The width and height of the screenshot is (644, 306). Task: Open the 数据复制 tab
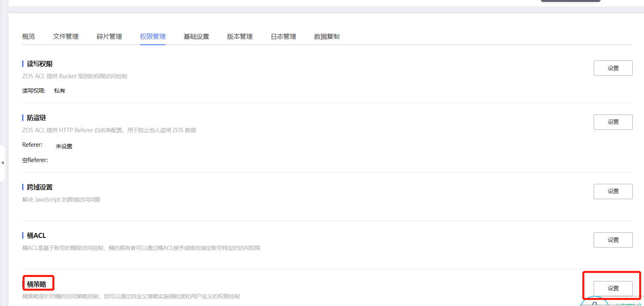click(326, 37)
